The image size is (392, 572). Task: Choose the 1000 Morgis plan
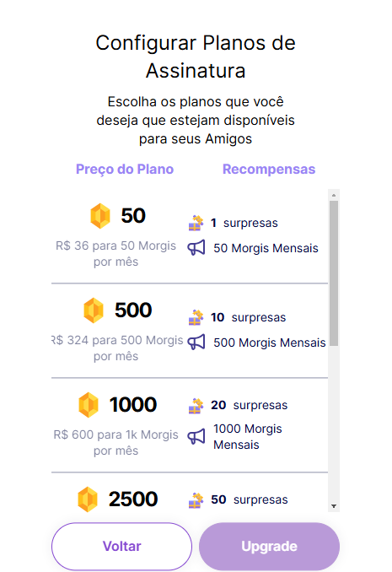coord(190,425)
